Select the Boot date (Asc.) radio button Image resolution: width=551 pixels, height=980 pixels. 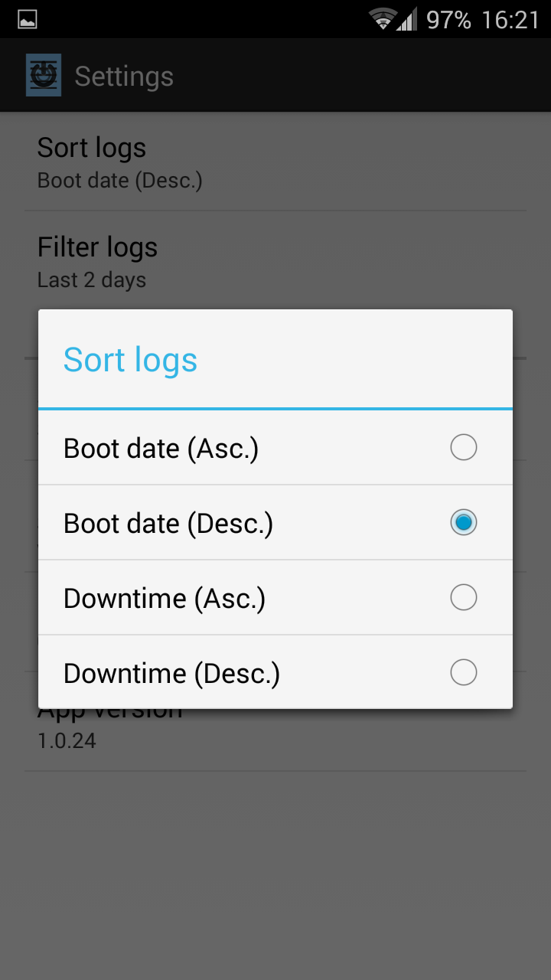tap(463, 448)
